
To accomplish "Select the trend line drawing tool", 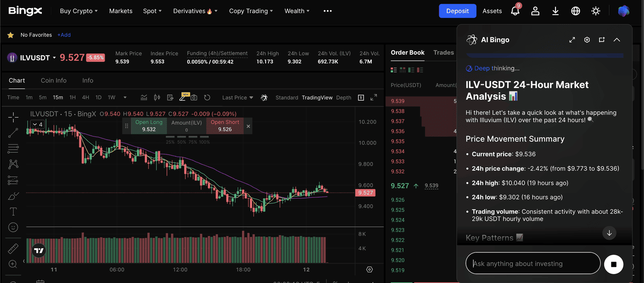I will (x=13, y=133).
